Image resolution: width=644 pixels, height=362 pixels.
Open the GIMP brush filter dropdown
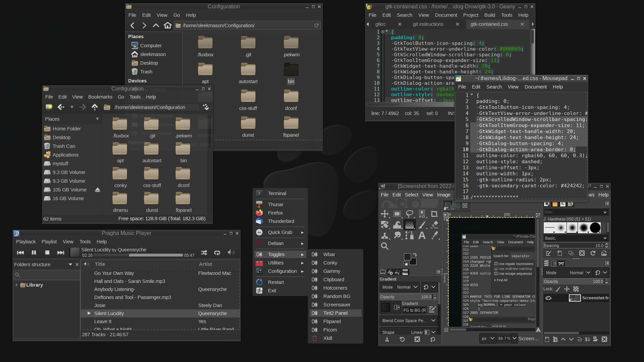605,212
